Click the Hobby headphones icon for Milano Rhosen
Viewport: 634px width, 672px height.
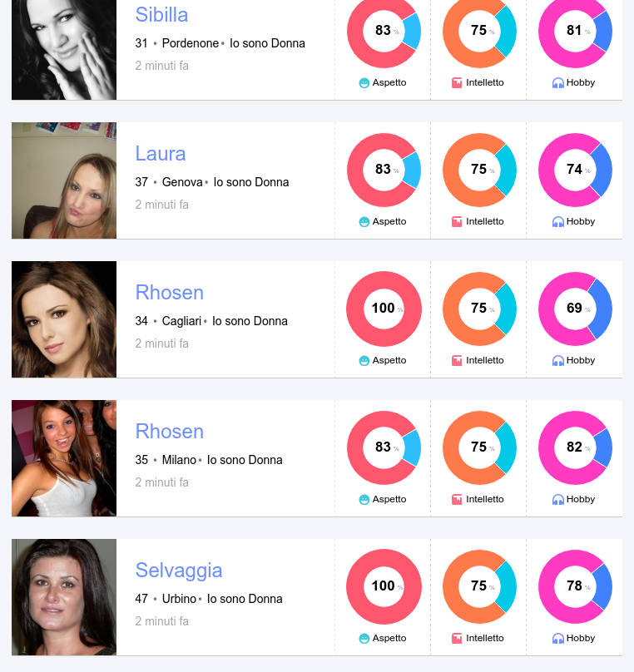point(557,499)
